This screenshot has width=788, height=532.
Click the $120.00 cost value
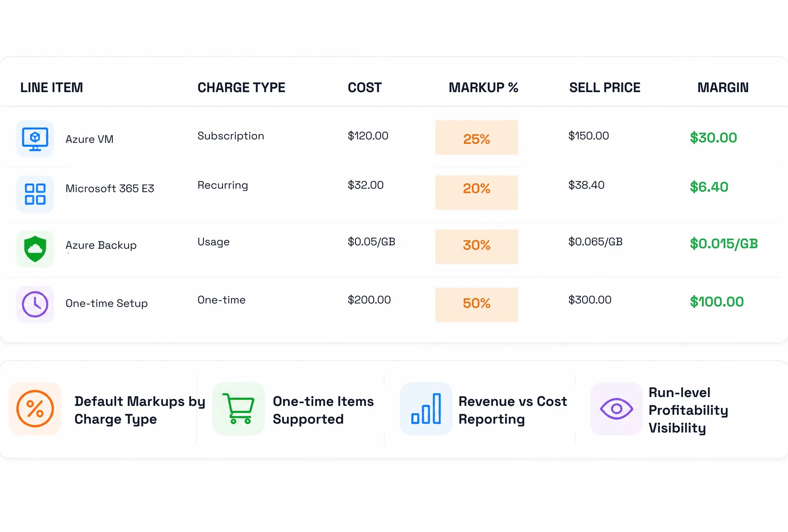click(x=368, y=136)
